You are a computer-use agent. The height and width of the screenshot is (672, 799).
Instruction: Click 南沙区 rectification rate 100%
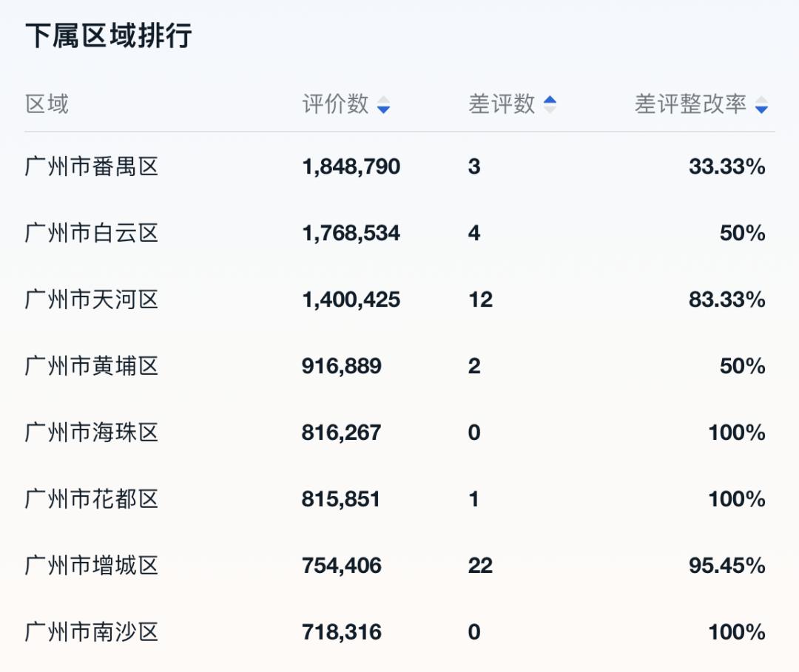point(737,632)
